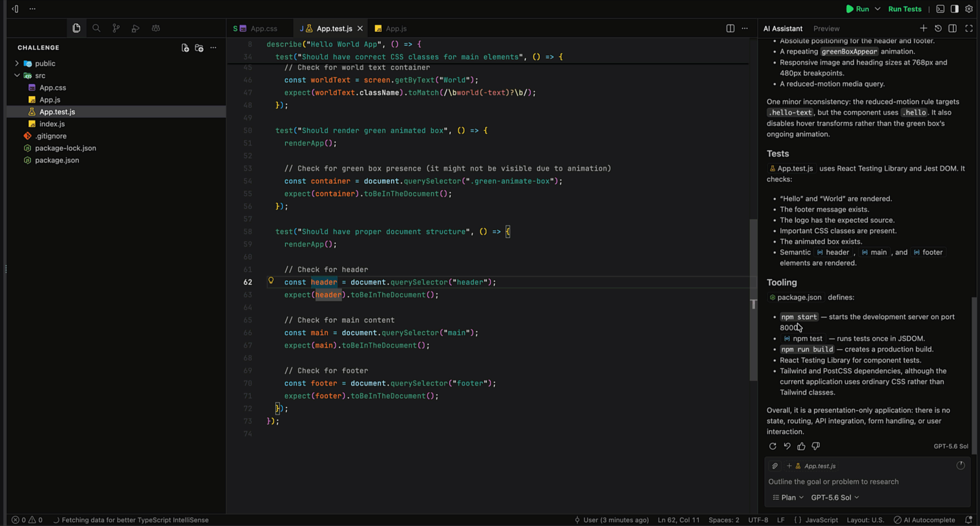Click the lightbulb quick-fix on line 62
The image size is (980, 526).
click(x=271, y=281)
